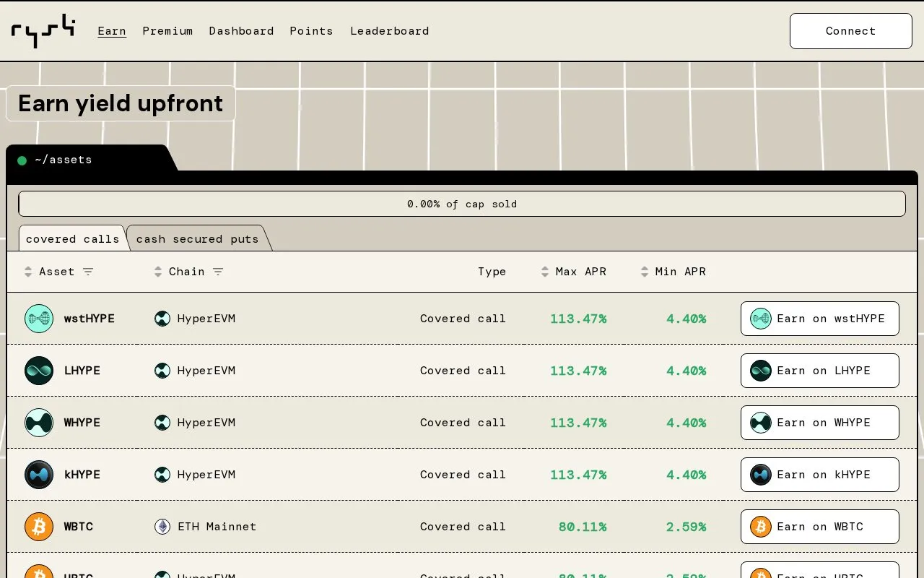Screen dimensions: 924x578
Task: Open the Dashboard nav item
Action: 241,31
